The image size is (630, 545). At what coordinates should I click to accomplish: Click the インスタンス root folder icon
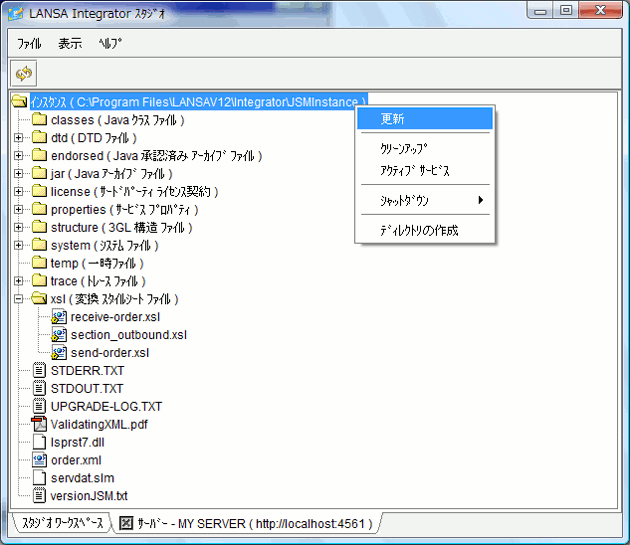point(19,101)
